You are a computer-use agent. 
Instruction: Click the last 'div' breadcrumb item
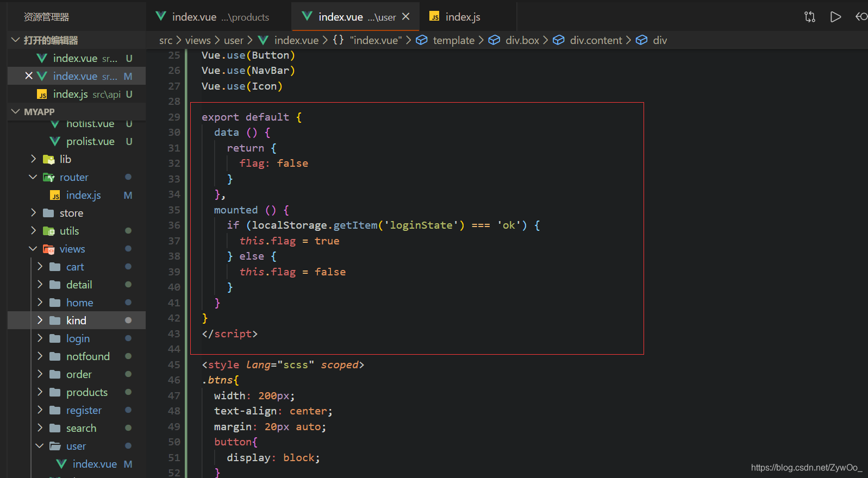coord(660,40)
